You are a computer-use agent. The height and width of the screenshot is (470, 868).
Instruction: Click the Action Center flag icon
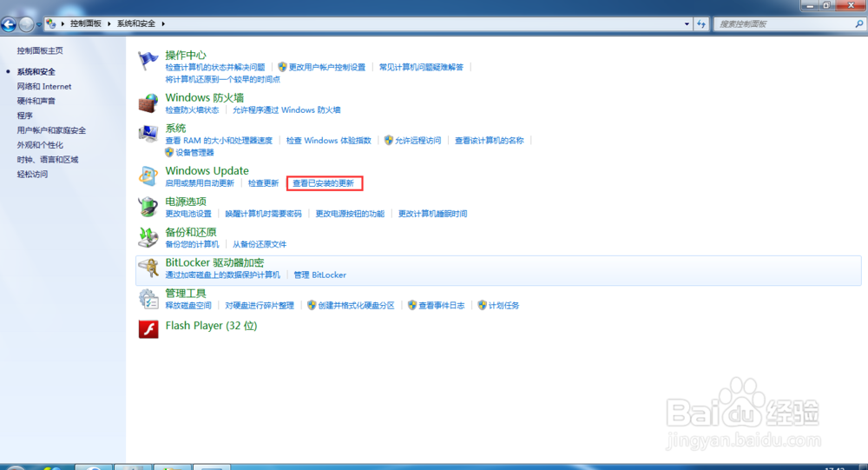point(148,60)
